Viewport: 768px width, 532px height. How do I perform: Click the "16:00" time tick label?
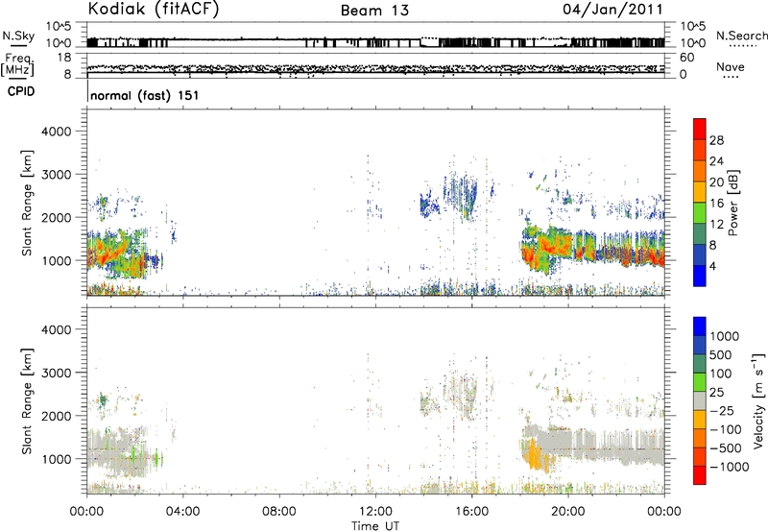pos(471,512)
